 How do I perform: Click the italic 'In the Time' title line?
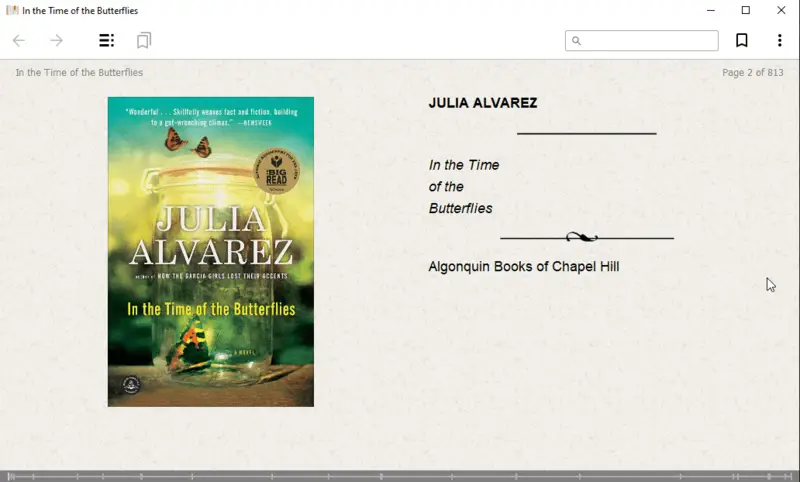pyautogui.click(x=464, y=165)
